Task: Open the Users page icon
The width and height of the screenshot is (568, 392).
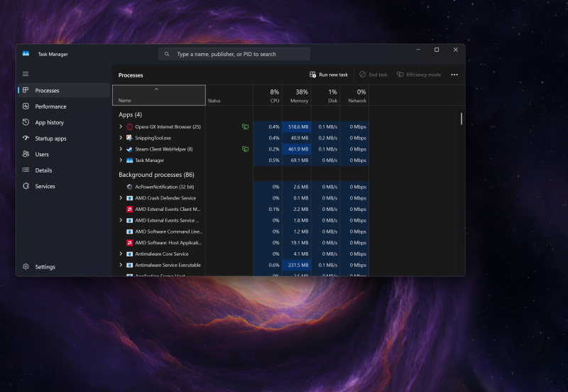Action: click(26, 154)
